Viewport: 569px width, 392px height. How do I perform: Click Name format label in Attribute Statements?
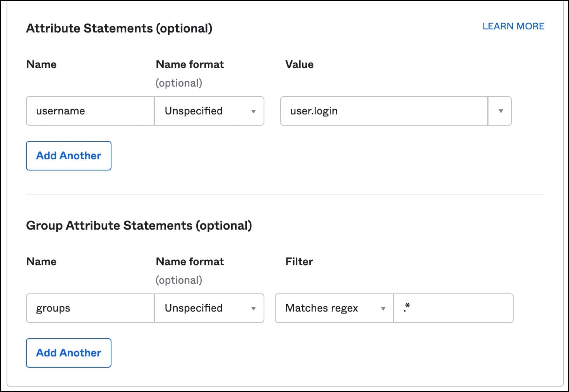[x=190, y=65]
